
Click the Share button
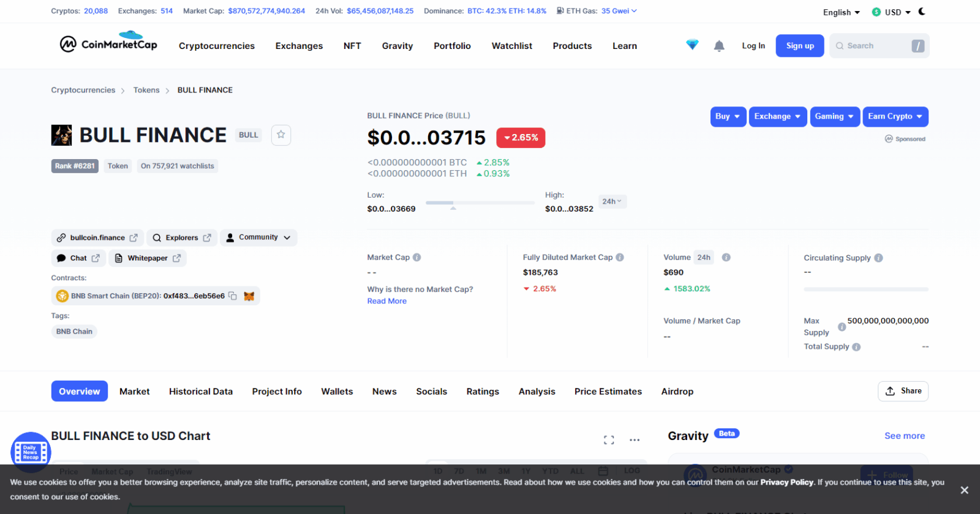[903, 391]
